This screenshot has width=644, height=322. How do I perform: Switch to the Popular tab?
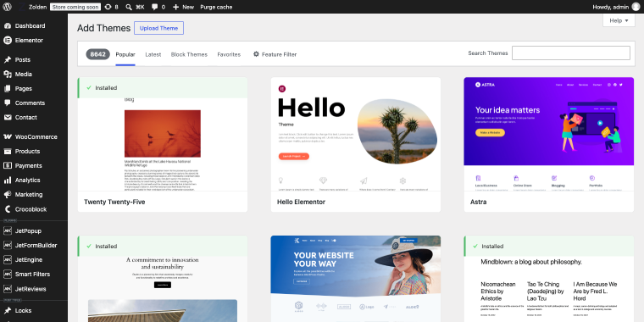pos(125,54)
